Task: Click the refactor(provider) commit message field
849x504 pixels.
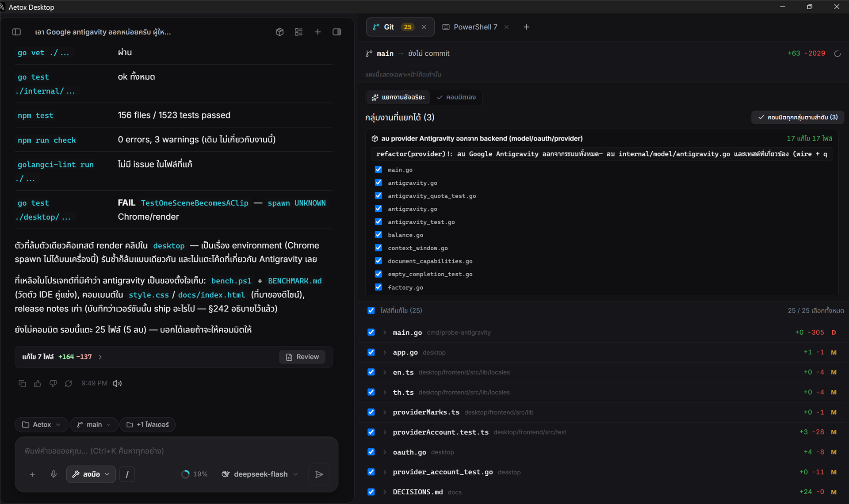Action: (601, 154)
